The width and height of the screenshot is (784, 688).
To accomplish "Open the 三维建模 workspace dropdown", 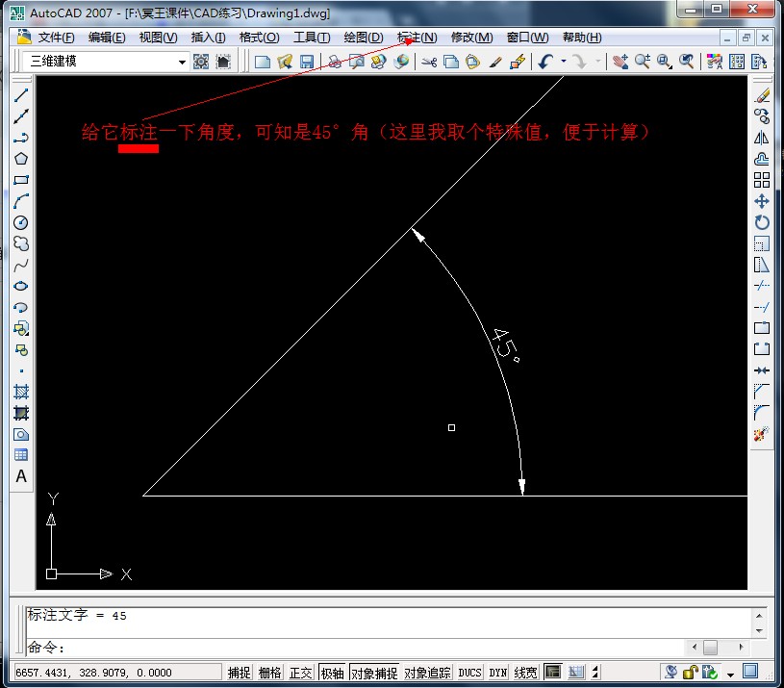I will [182, 62].
